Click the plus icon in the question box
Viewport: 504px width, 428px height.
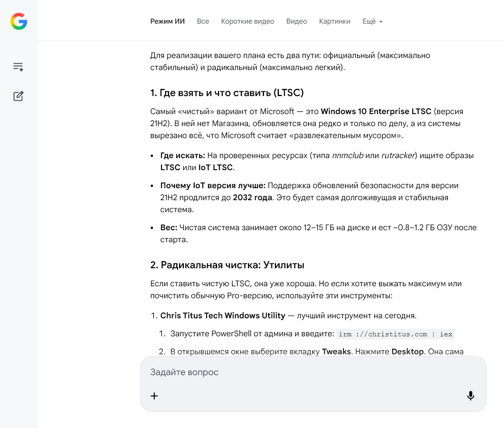coord(154,396)
